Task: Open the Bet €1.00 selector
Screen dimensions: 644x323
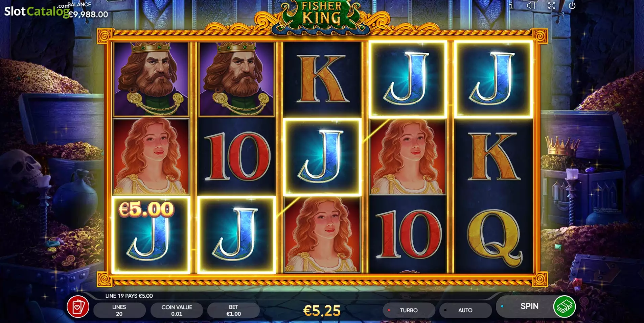Action: coord(233,310)
